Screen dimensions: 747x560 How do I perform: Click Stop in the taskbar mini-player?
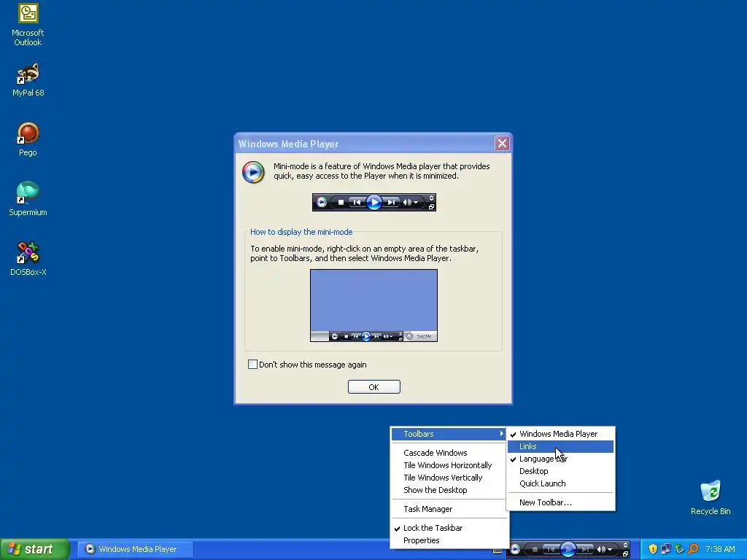(x=535, y=550)
